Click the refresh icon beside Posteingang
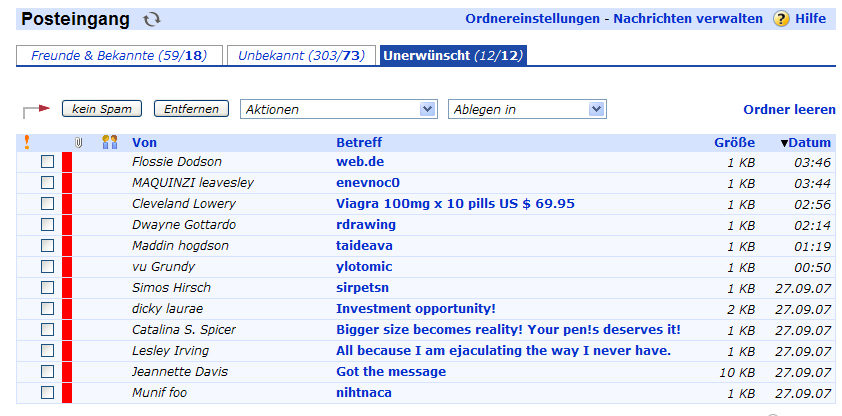This screenshot has height=416, width=842. 151,19
